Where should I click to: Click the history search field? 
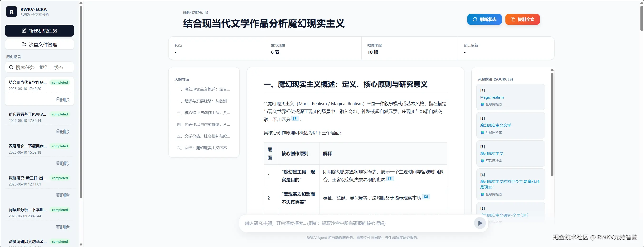[39, 67]
